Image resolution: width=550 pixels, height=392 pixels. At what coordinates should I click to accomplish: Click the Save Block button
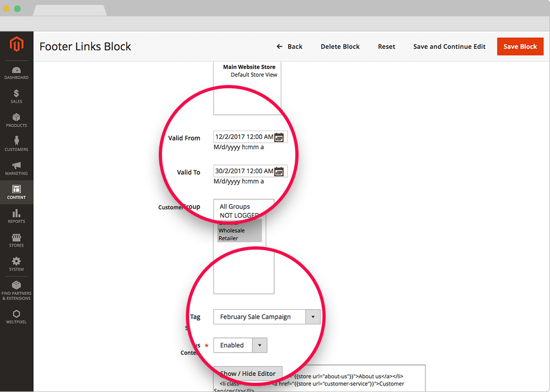520,47
